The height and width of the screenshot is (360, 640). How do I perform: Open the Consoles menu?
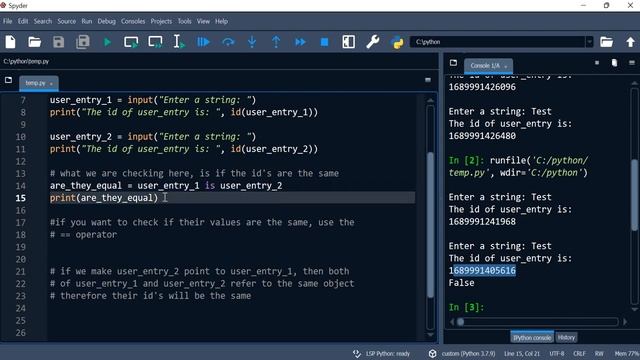[x=133, y=21]
